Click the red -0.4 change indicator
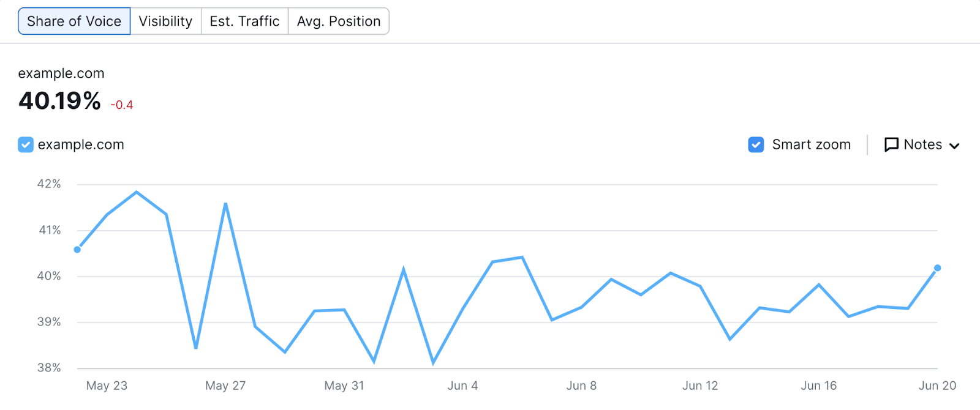The width and height of the screenshot is (980, 410). click(x=121, y=104)
